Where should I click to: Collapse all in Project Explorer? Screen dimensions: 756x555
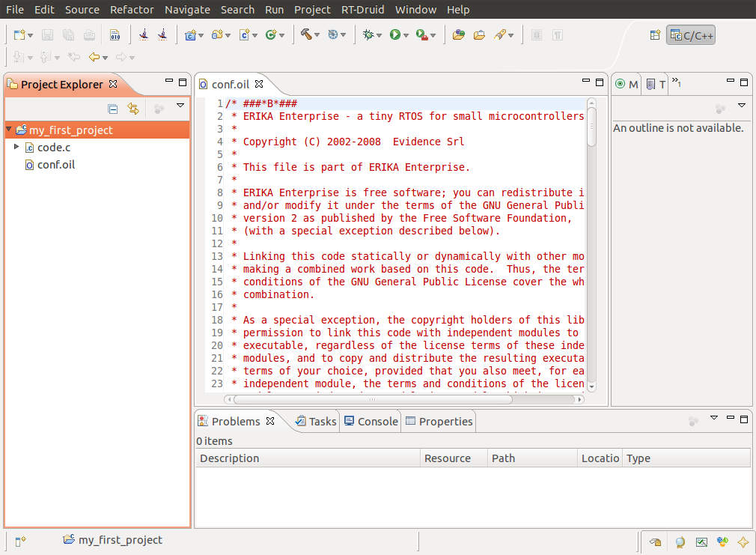[x=113, y=109]
